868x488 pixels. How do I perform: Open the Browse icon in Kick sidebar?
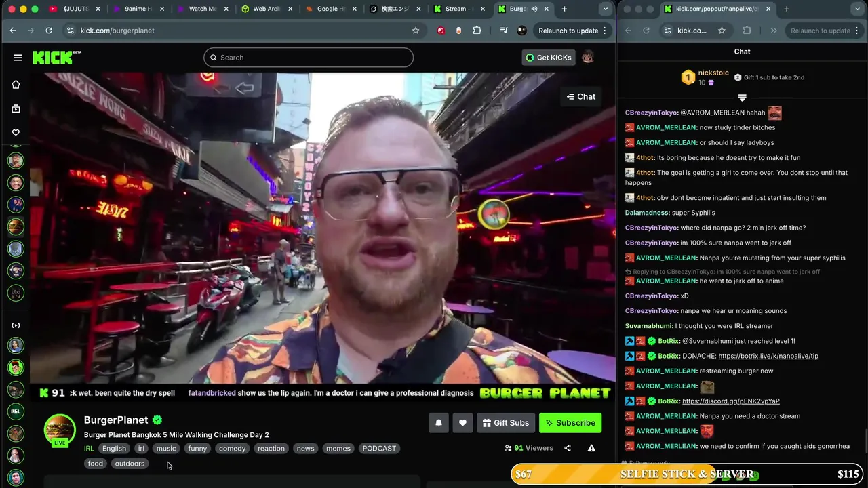click(x=16, y=108)
